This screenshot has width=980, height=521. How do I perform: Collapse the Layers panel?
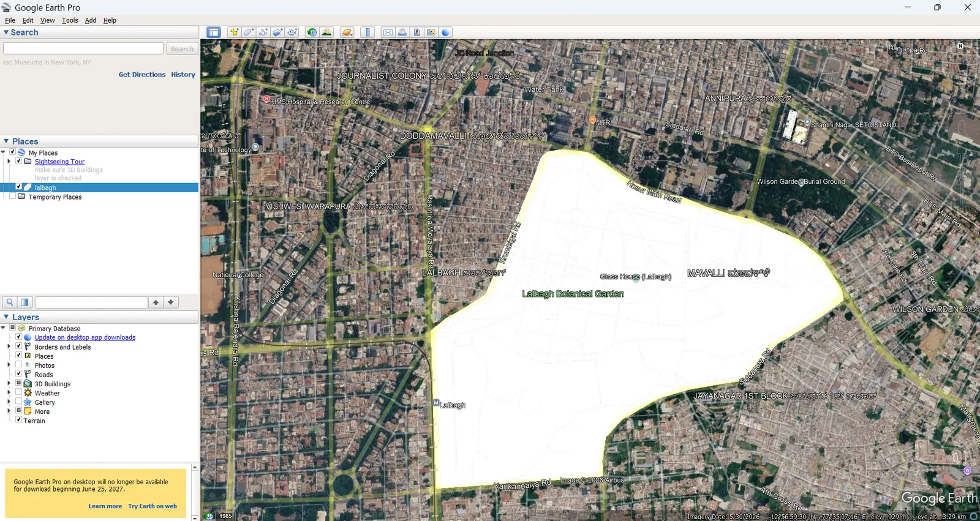tap(6, 317)
